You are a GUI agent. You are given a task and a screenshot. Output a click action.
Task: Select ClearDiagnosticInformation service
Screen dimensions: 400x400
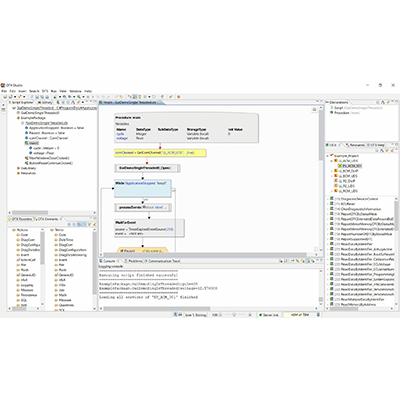pyautogui.click(x=356, y=209)
